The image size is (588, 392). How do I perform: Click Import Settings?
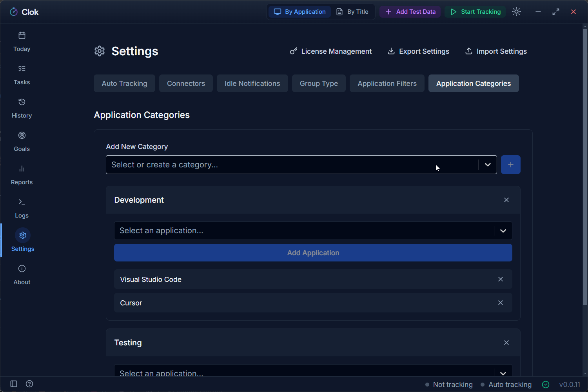(496, 51)
